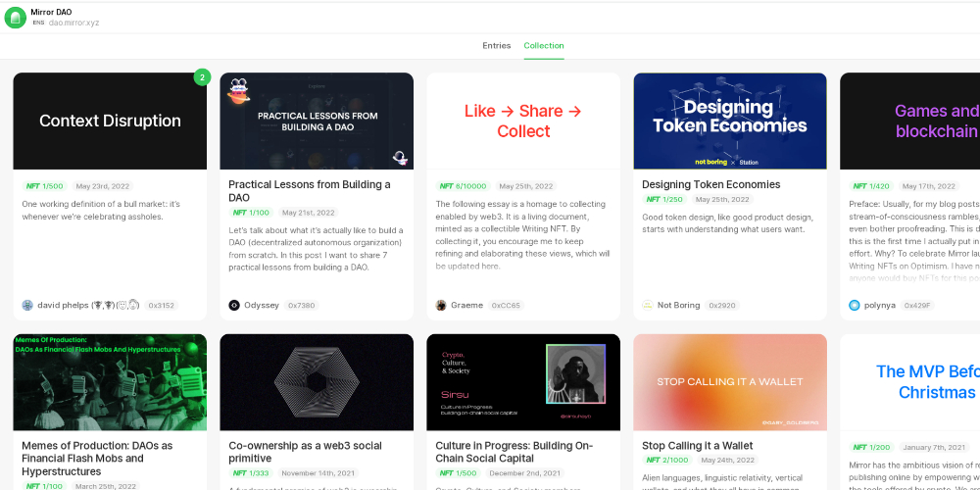Viewport: 980px width, 490px height.
Task: Open Practical Lessons from Building a DAO title
Action: pos(310,191)
